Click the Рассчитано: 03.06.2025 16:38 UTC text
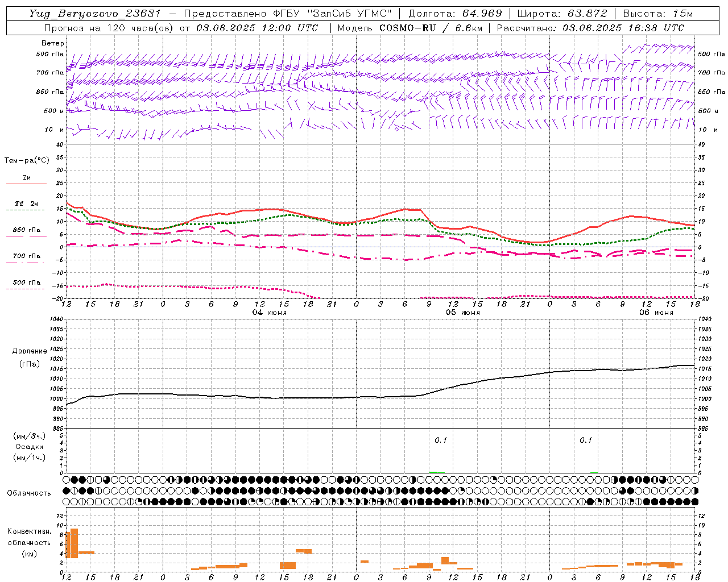Image resolution: width=728 pixels, height=582 pixels. pyautogui.click(x=590, y=28)
